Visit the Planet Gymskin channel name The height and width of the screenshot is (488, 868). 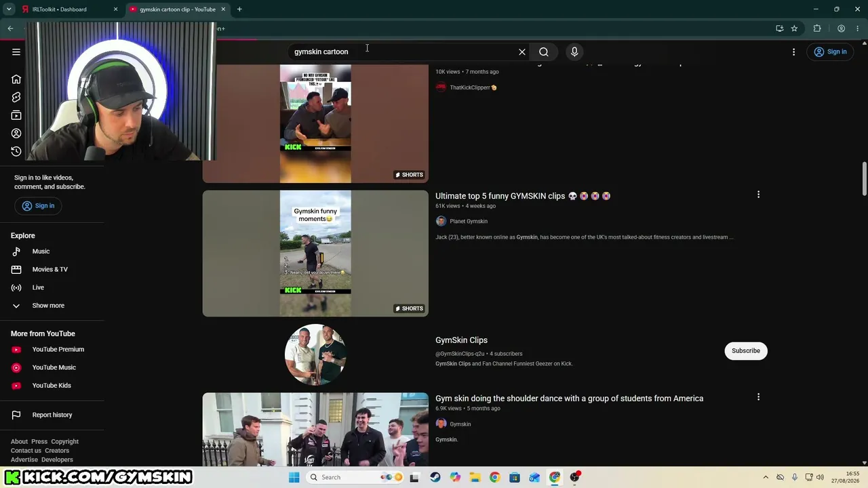click(469, 221)
